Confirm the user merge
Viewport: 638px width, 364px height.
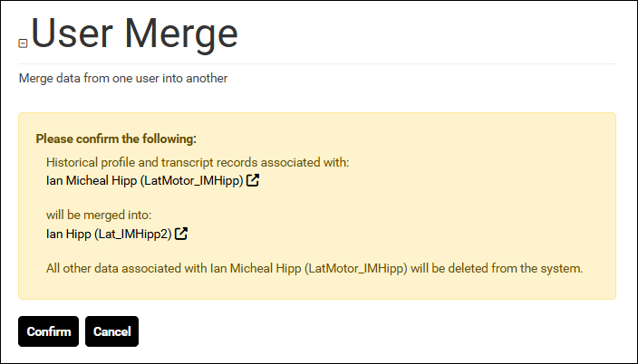tap(48, 331)
